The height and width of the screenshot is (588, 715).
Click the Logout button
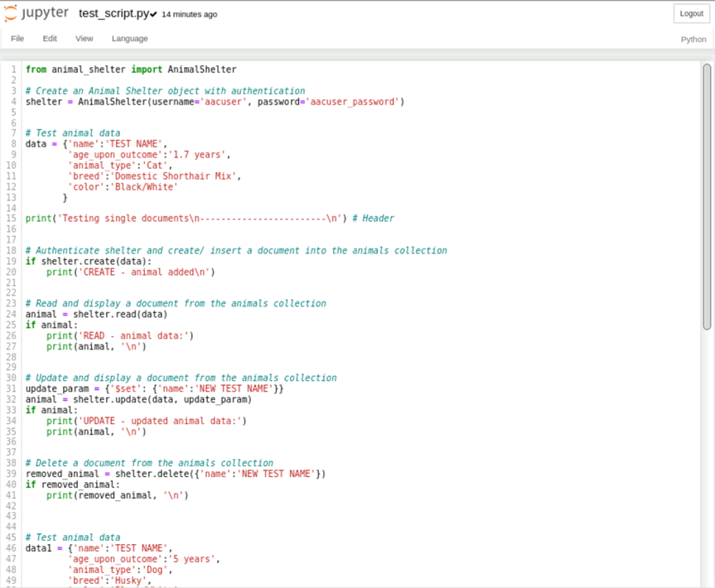coord(691,13)
